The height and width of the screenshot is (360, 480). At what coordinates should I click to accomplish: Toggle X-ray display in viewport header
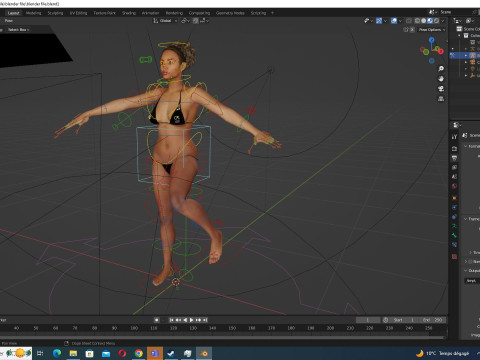coord(409,21)
